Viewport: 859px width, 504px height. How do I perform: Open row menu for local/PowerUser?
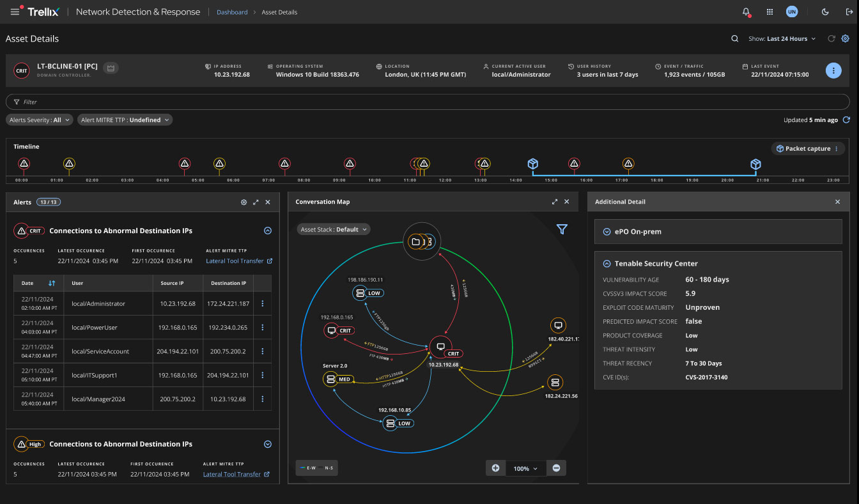click(263, 328)
